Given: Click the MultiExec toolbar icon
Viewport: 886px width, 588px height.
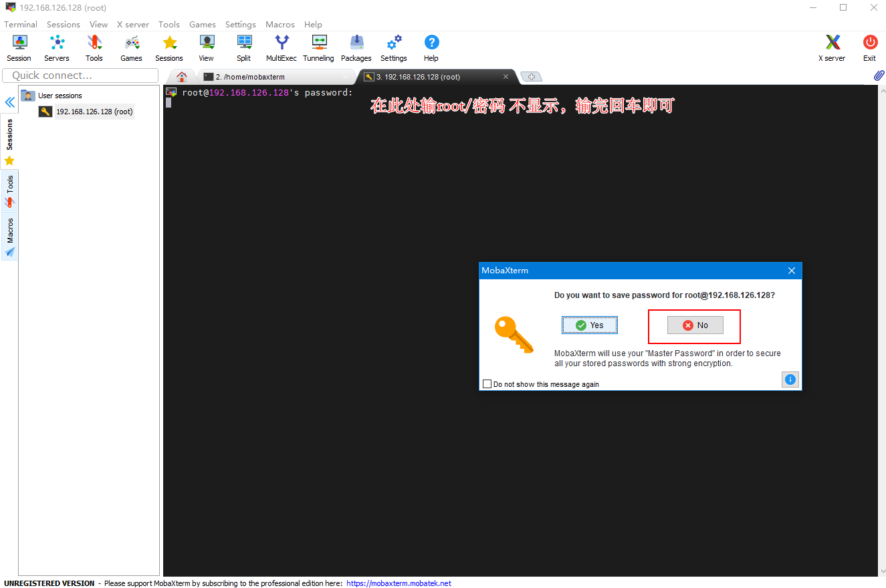Looking at the screenshot, I should pyautogui.click(x=282, y=48).
